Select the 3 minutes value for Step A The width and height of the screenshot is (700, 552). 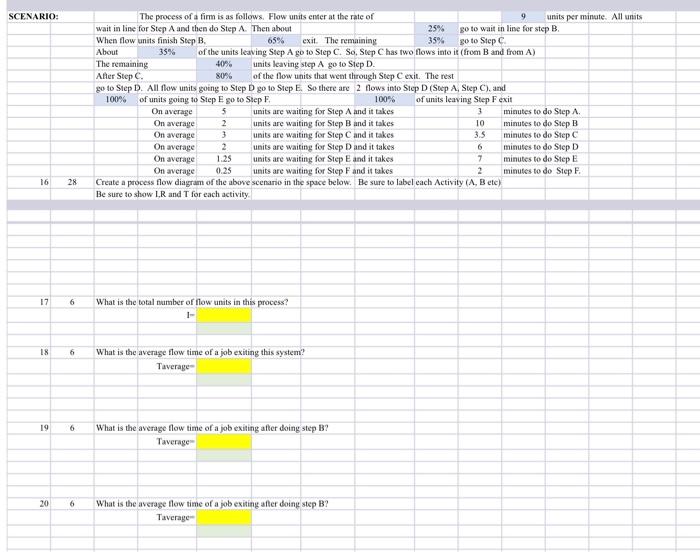coord(480,111)
